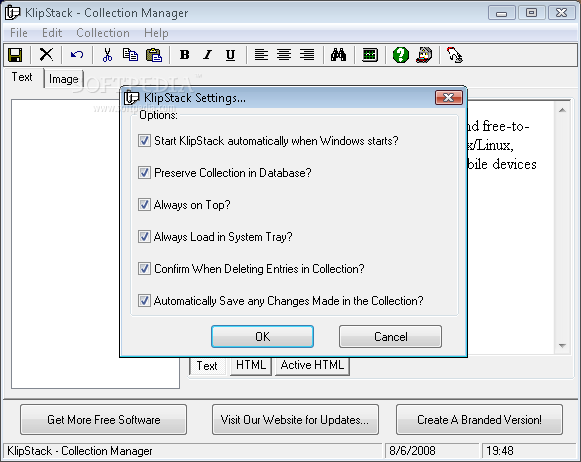Toggle Always Load in System Tray checkbox

tap(144, 236)
